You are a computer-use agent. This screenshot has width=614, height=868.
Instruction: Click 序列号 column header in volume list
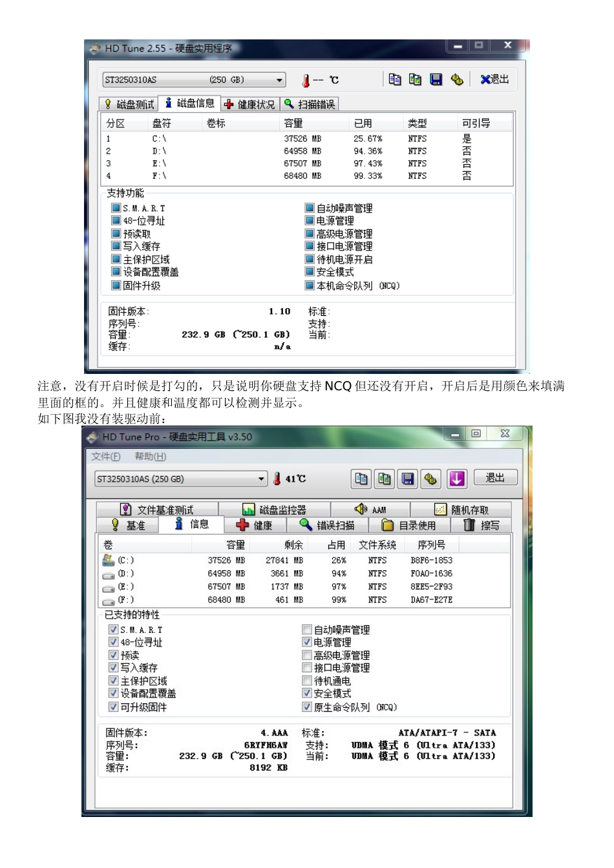point(431,544)
